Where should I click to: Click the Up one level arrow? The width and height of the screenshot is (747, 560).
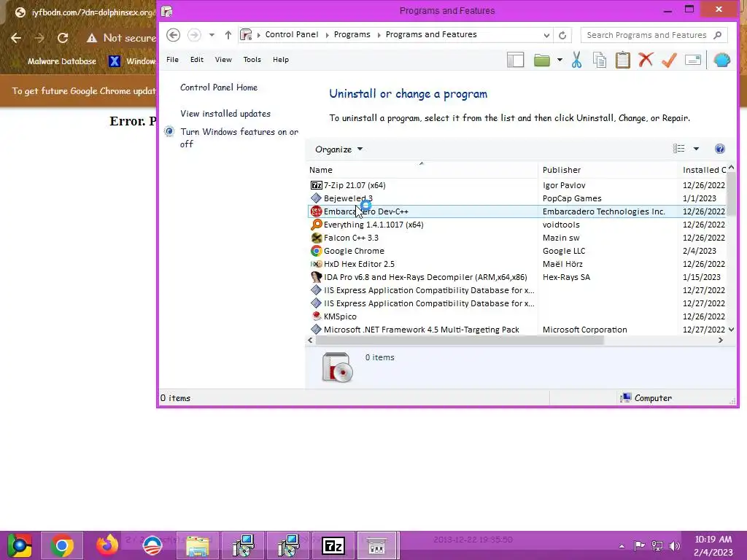tap(228, 35)
